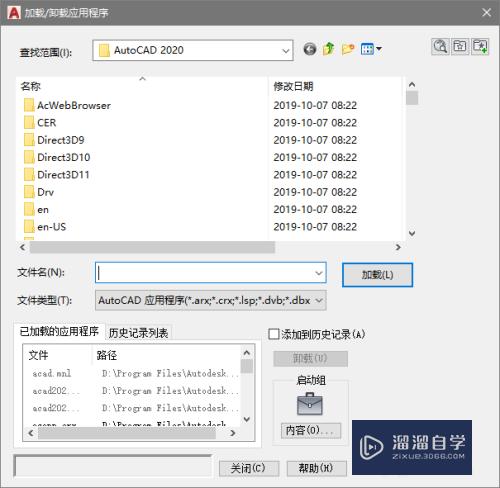
Task: Close the dialog with X button
Action: click(x=486, y=13)
